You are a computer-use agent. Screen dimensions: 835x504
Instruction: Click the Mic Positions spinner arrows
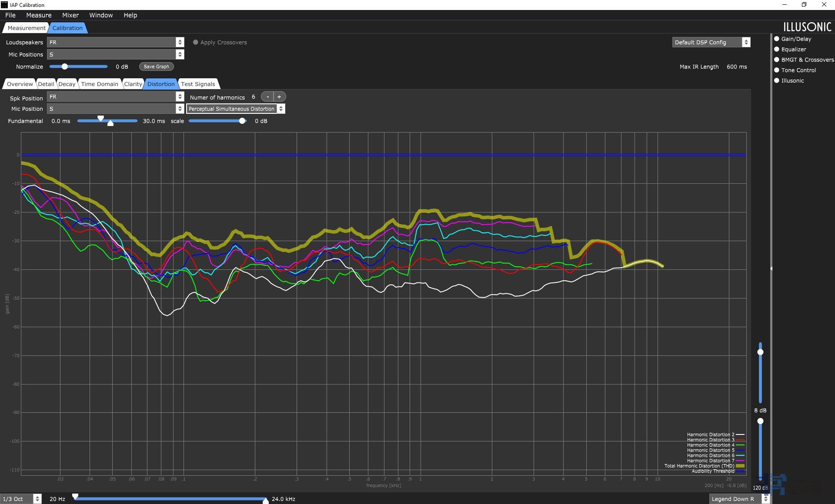(x=180, y=54)
